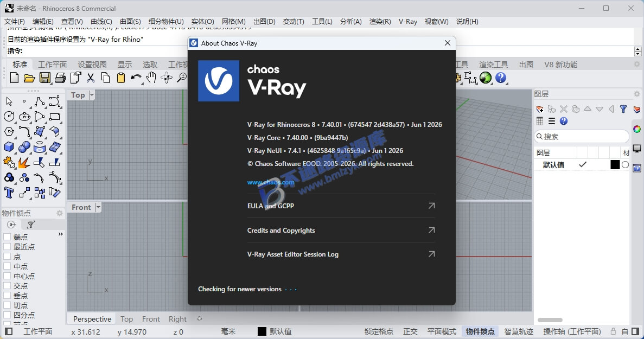Open the Layers panel hamburger menu
This screenshot has width=644, height=339.
[552, 121]
